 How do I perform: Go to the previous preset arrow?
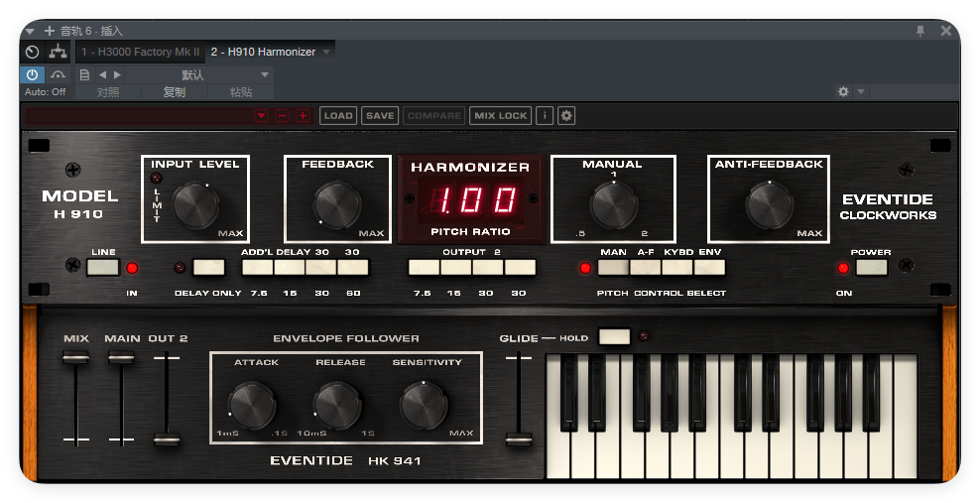(x=102, y=75)
